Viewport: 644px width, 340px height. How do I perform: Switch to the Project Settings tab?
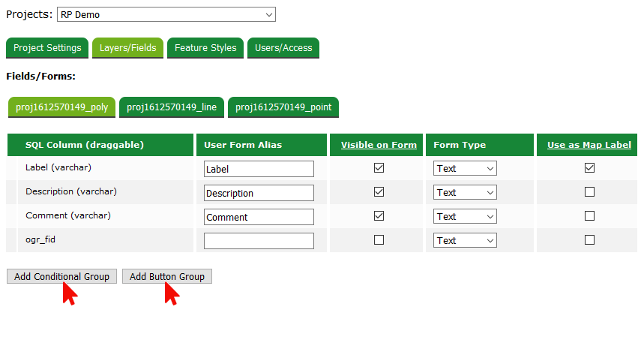47,48
